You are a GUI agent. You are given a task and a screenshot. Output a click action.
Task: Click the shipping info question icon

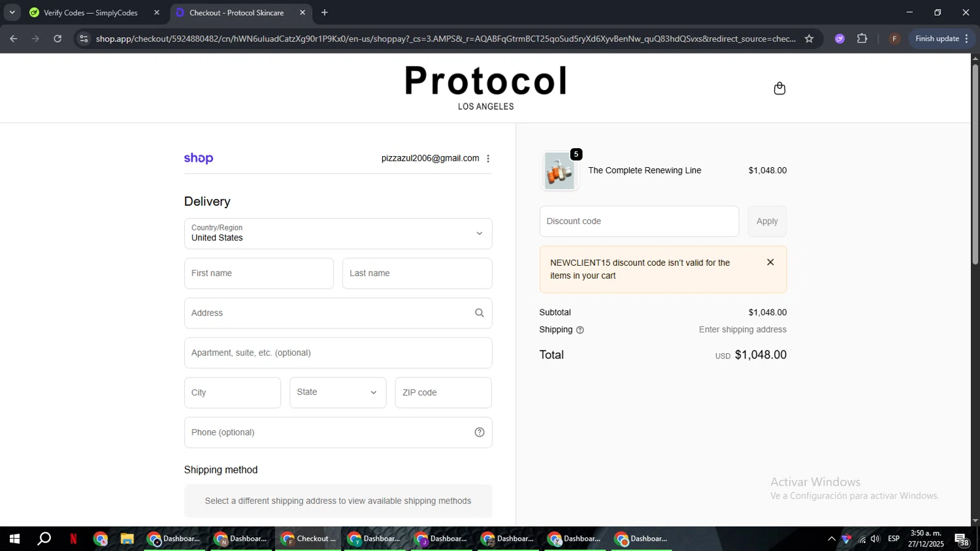(580, 330)
